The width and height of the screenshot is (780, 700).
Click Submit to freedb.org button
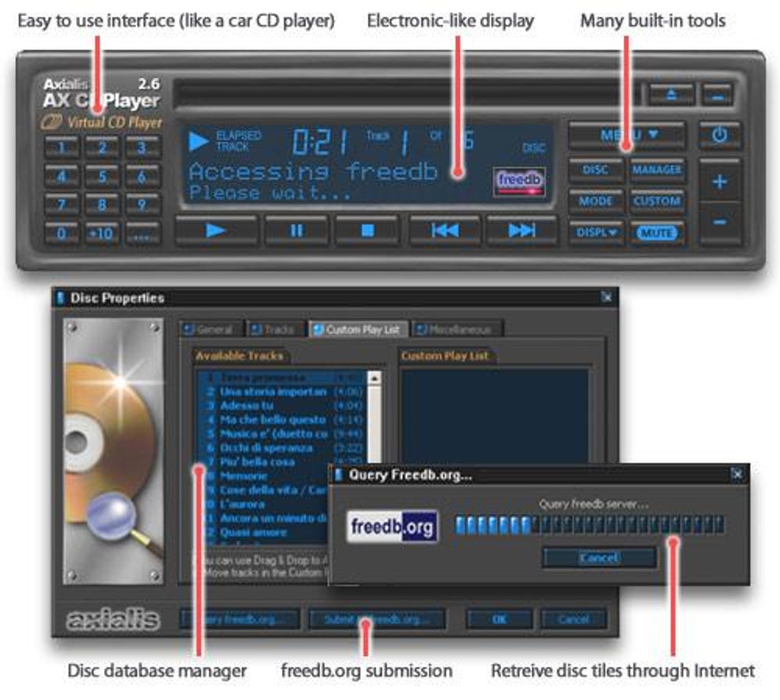coord(376,620)
